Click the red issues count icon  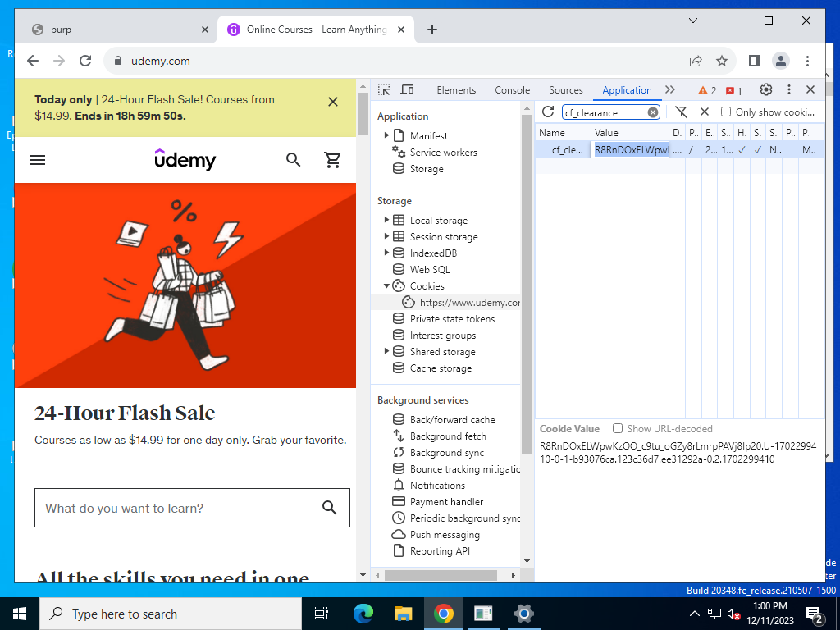point(733,90)
